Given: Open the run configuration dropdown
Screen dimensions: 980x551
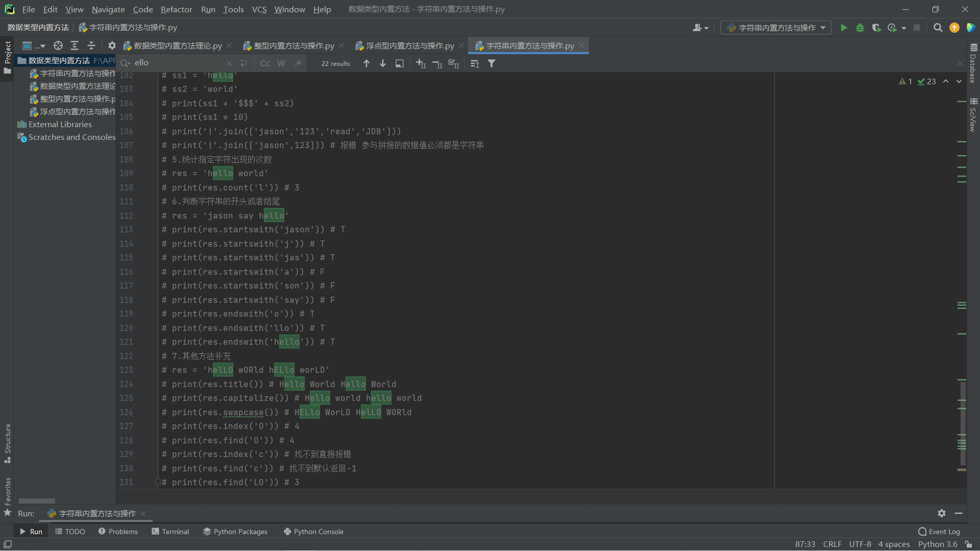Looking at the screenshot, I should pyautogui.click(x=776, y=28).
